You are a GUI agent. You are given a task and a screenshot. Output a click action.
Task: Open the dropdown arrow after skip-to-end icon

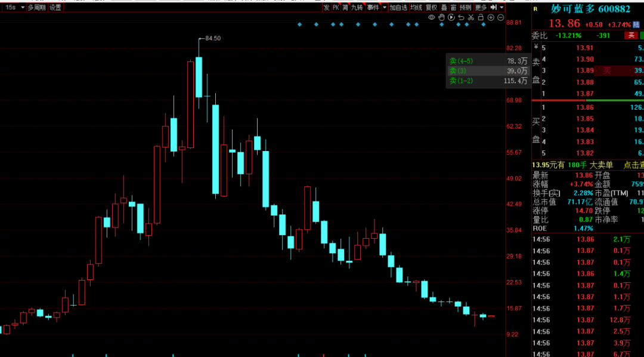[502, 8]
